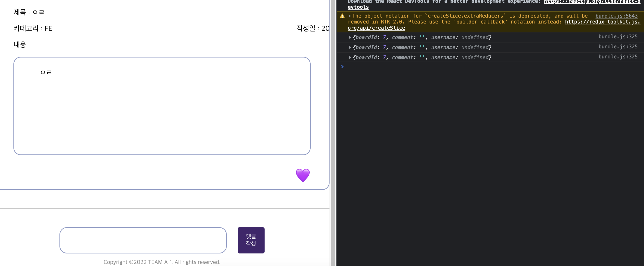This screenshot has width=644, height=266.
Task: Open the first bundle.js:325 source link
Action: (x=618, y=37)
